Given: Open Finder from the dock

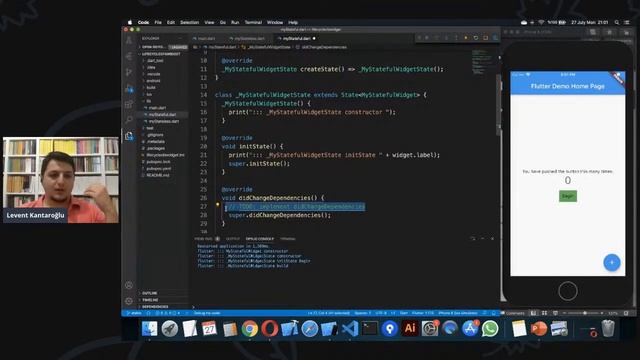Looking at the screenshot, I should [x=149, y=329].
